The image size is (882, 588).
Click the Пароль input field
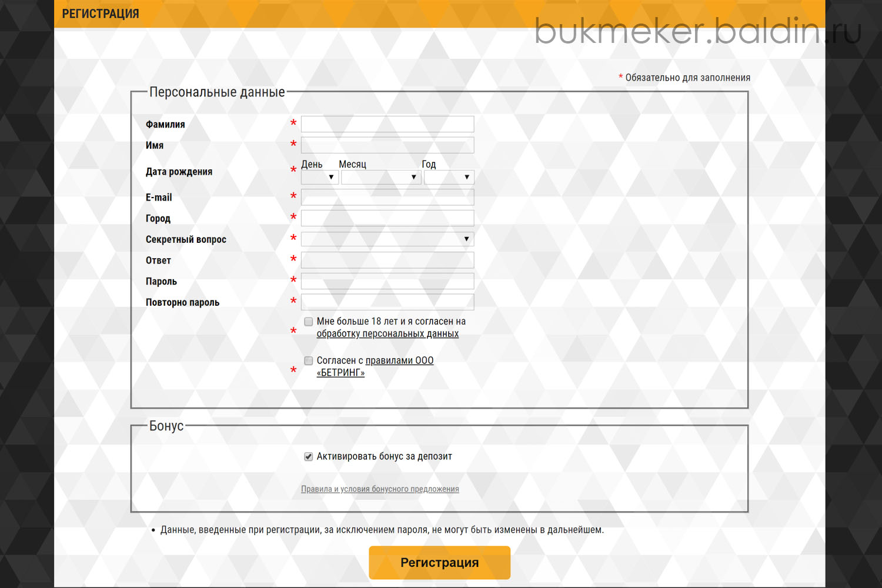[387, 281]
